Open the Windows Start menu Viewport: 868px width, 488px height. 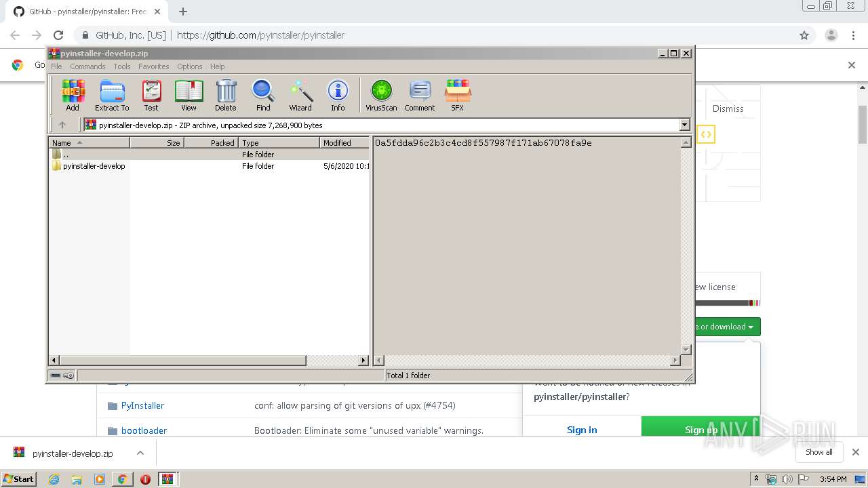pos(18,479)
